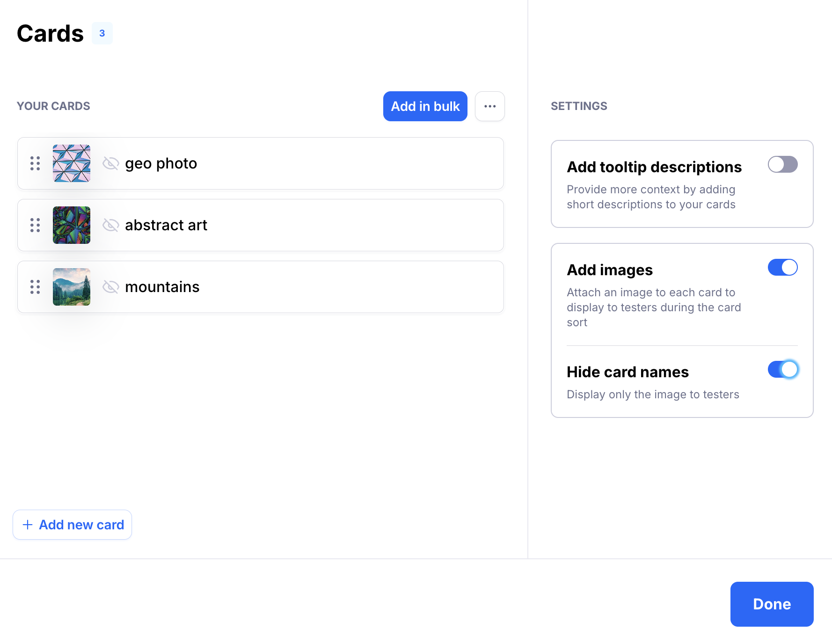Click the geo photo image thumbnail
The height and width of the screenshot is (644, 832).
coord(72,163)
